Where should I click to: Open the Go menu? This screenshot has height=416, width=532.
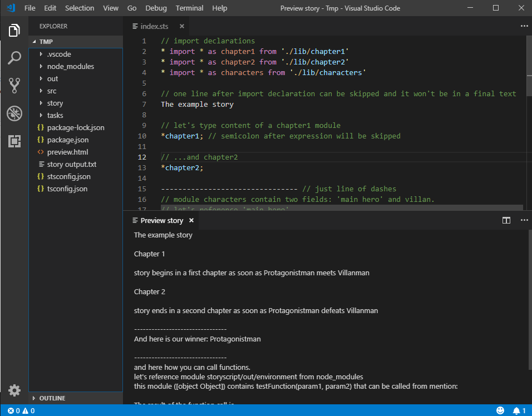click(x=132, y=8)
